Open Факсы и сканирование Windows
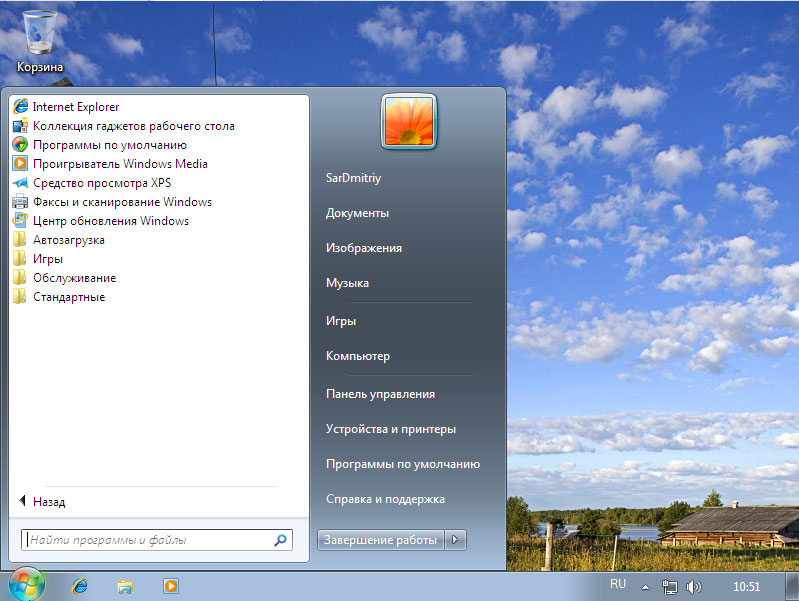 tap(122, 202)
